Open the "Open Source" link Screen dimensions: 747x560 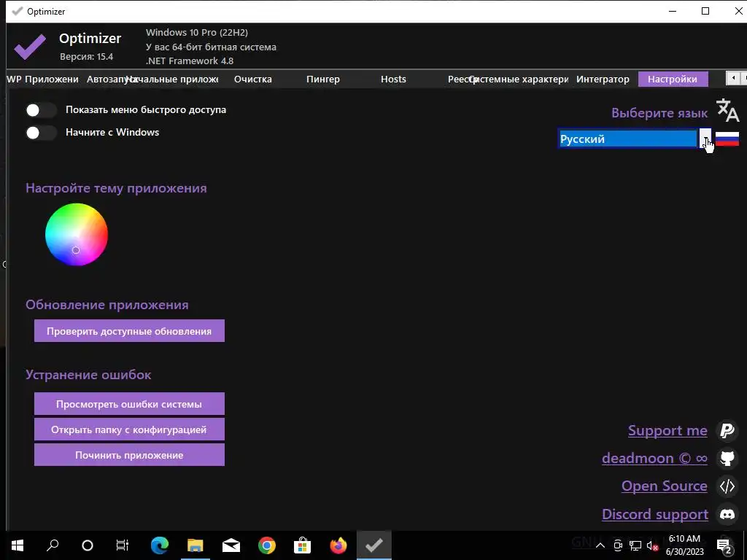(664, 486)
